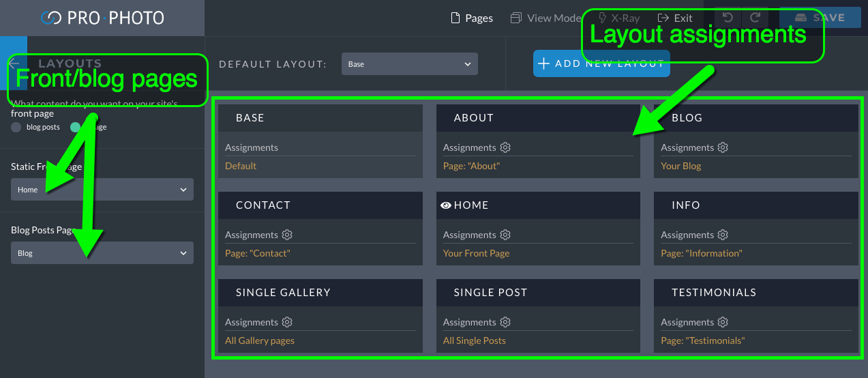The width and height of the screenshot is (868, 378).
Task: Open the Default Layout dropdown
Action: [409, 64]
